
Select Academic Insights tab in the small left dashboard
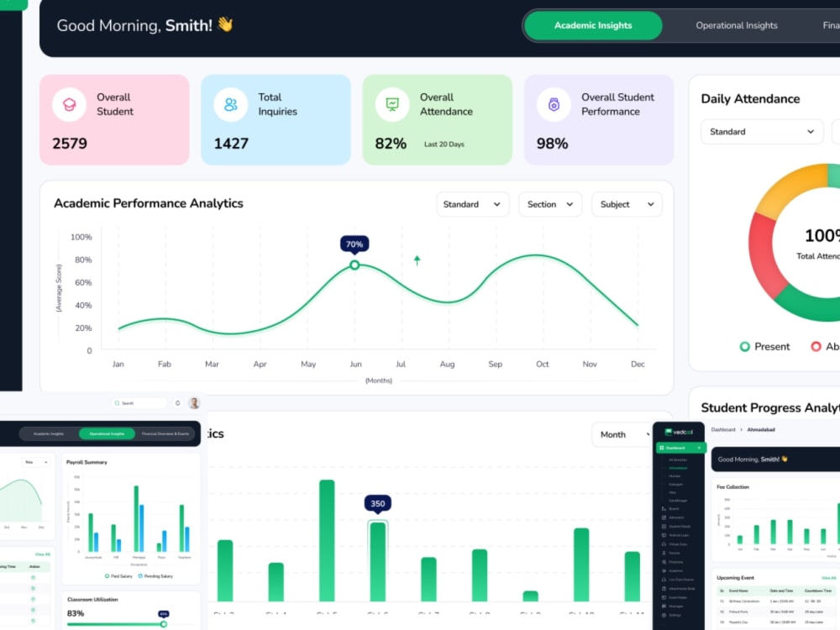coord(49,433)
